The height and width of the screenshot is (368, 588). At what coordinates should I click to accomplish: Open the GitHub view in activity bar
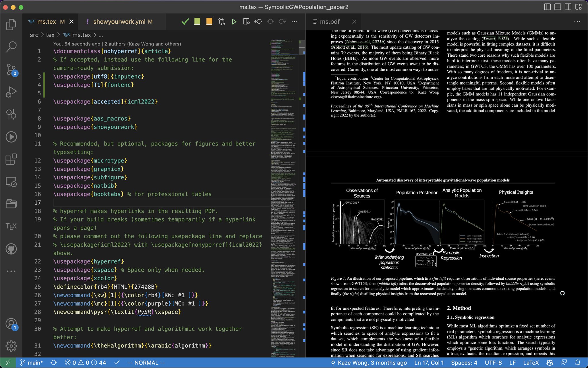[x=11, y=249]
